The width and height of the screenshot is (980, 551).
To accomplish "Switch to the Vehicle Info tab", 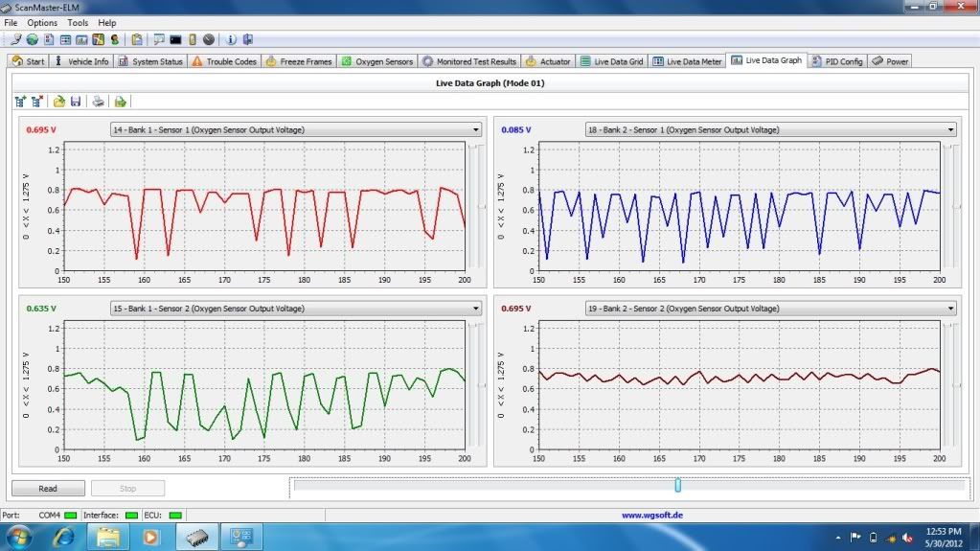I will tap(81, 61).
